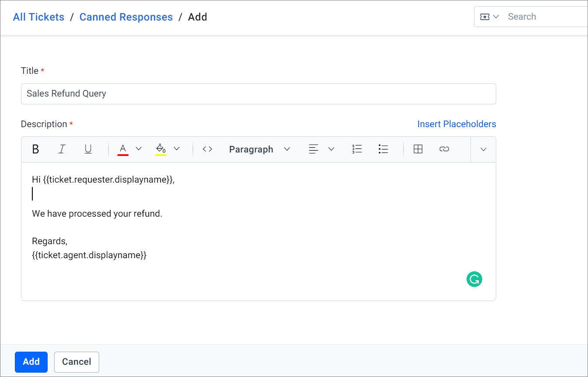The width and height of the screenshot is (588, 377).
Task: Click the {{ticket.agent.displayname}} placeholder text
Action: [x=89, y=255]
